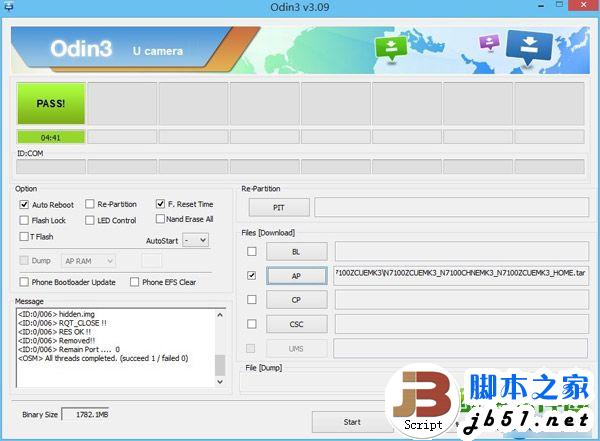Click the green PASS! status box
Screen dimensions: 600x441
click(51, 103)
